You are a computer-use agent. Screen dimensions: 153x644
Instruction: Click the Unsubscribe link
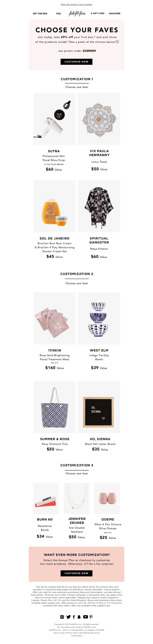point(76,636)
